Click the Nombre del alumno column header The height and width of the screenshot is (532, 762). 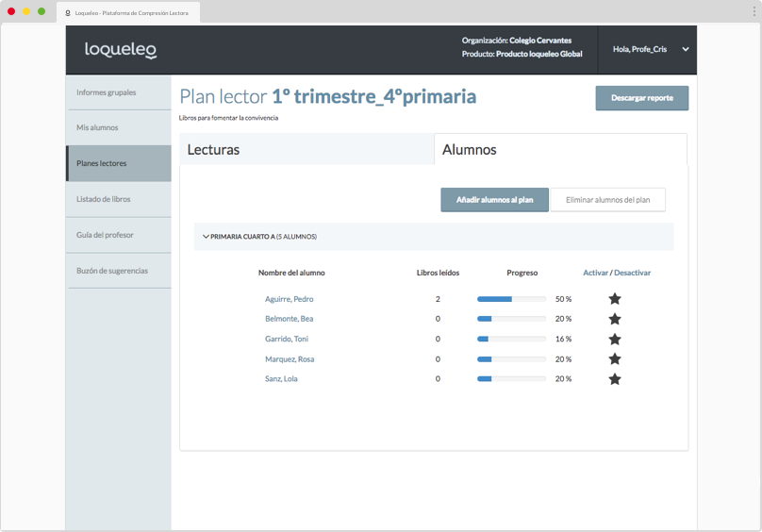(x=291, y=273)
